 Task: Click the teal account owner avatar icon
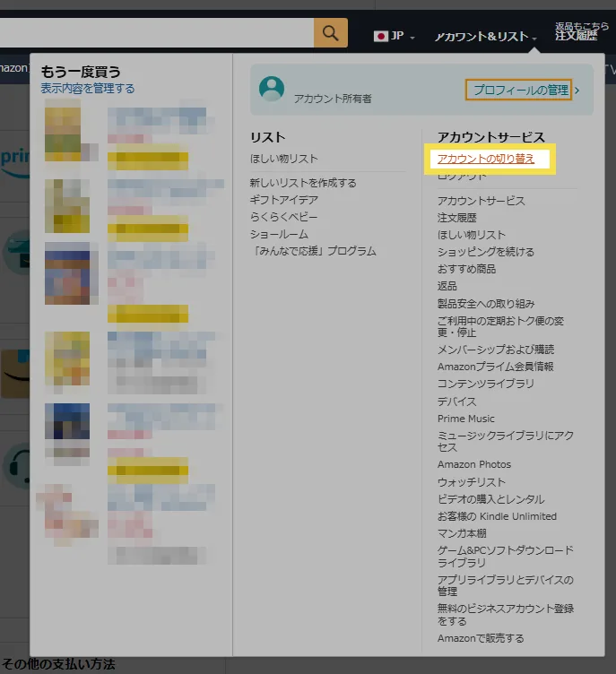pos(272,89)
